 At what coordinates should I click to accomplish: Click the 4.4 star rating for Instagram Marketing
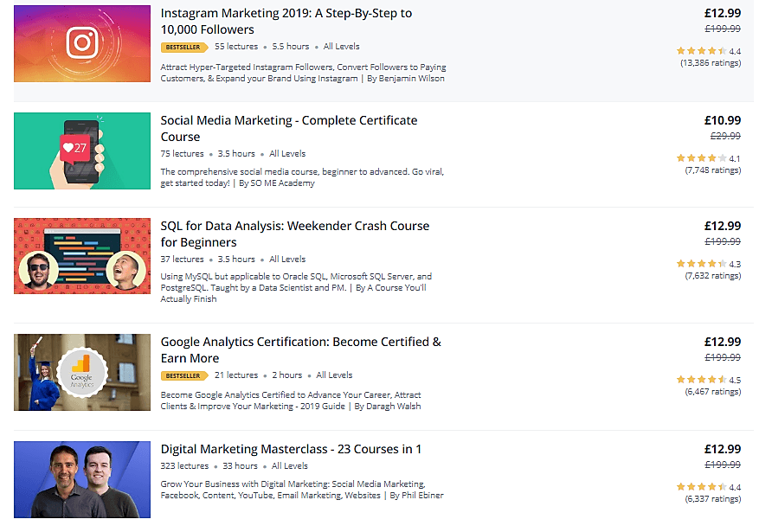[x=701, y=51]
